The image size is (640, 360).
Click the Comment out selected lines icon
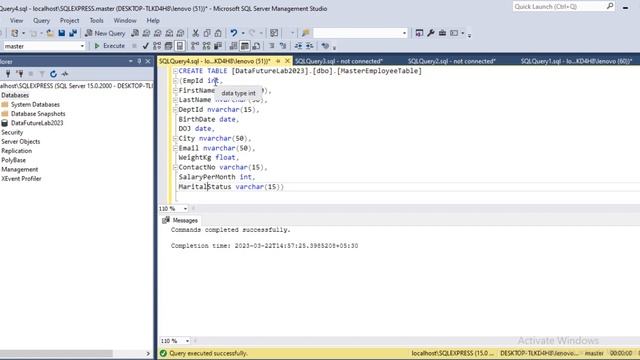(x=271, y=46)
